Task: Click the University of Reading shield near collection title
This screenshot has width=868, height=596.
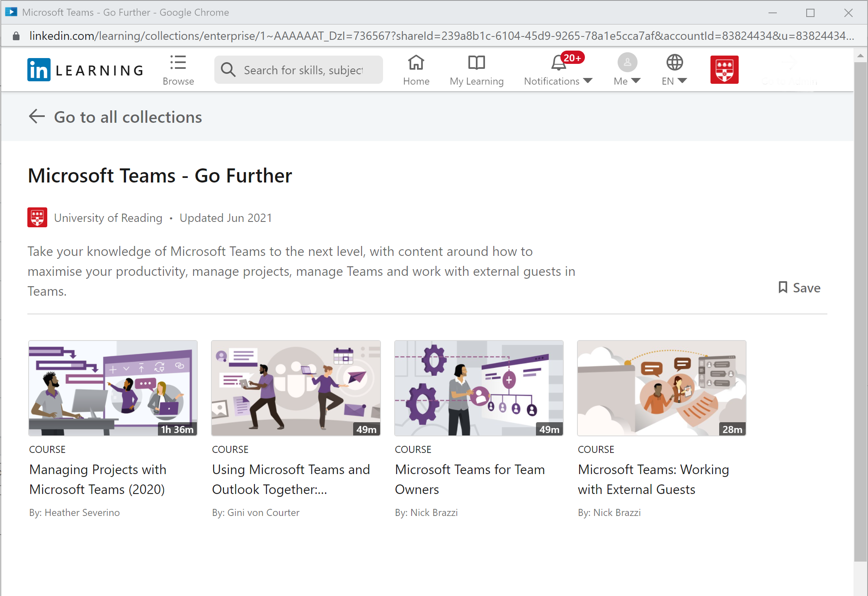Action: [x=37, y=217]
